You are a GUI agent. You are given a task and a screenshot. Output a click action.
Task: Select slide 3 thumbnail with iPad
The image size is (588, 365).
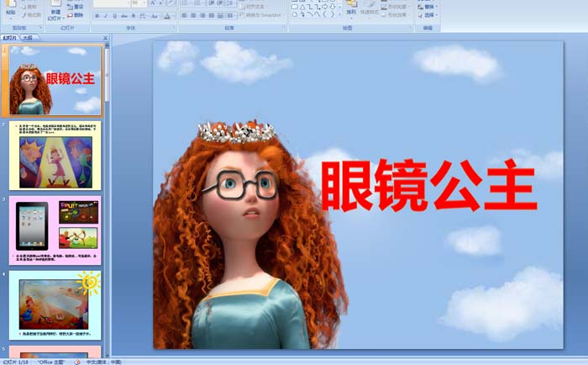pyautogui.click(x=55, y=230)
